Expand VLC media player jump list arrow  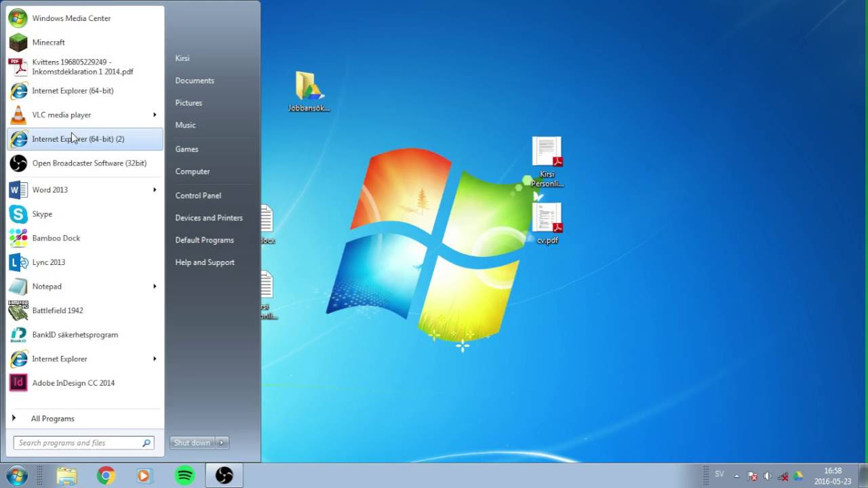(155, 115)
